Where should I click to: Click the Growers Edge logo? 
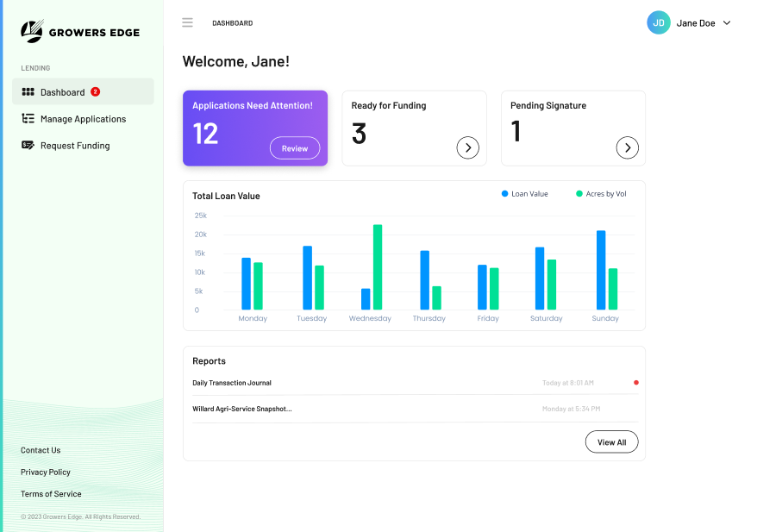80,31
